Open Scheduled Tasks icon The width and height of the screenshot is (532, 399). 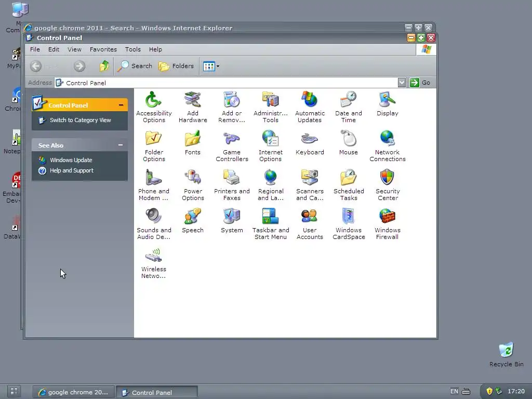(x=349, y=185)
